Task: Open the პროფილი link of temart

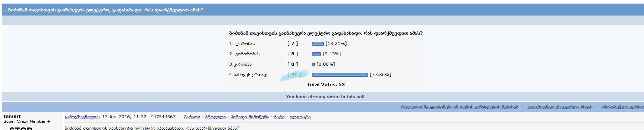Action: point(215,117)
